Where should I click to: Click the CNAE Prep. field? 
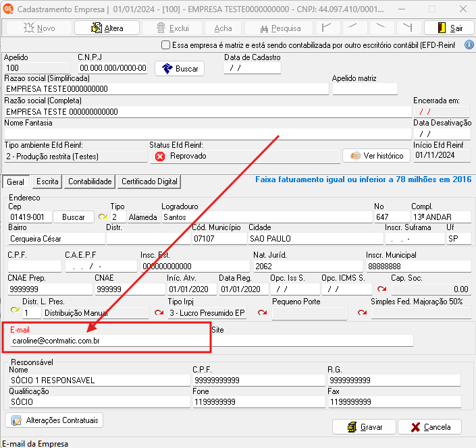[50, 289]
